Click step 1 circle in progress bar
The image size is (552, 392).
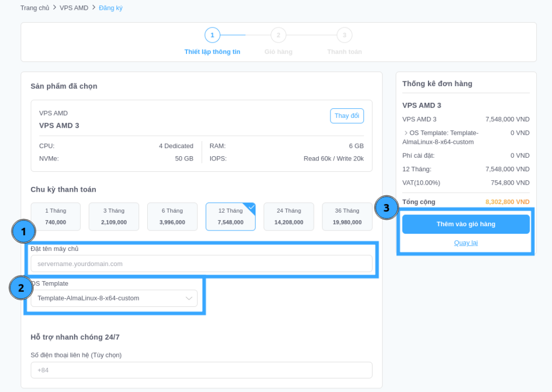212,35
